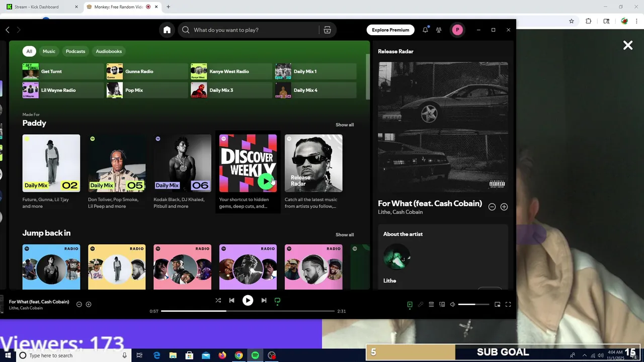Screen dimensions: 644x362
Task: Open the lyrics microphone icon
Action: [421, 304]
